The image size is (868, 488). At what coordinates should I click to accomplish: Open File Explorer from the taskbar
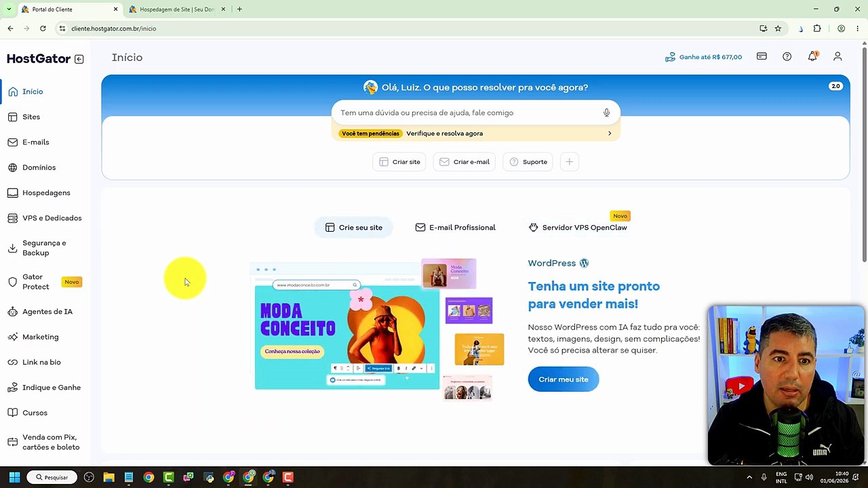[x=108, y=477]
